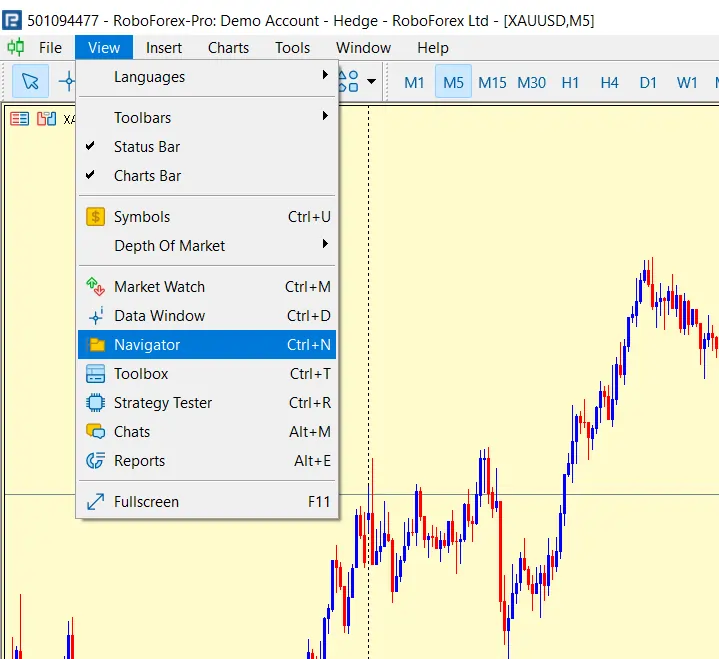Select the M5 timeframe button
This screenshot has height=659, width=719.
click(453, 82)
